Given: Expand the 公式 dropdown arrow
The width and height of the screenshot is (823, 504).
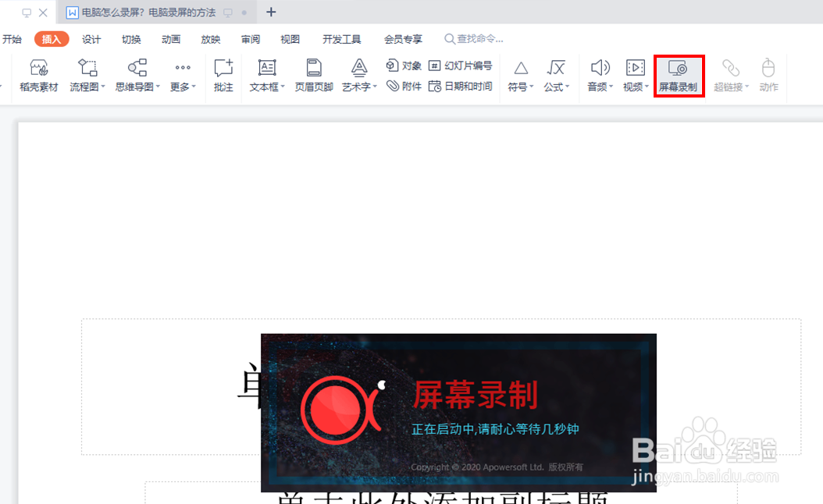Looking at the screenshot, I should pyautogui.click(x=568, y=87).
